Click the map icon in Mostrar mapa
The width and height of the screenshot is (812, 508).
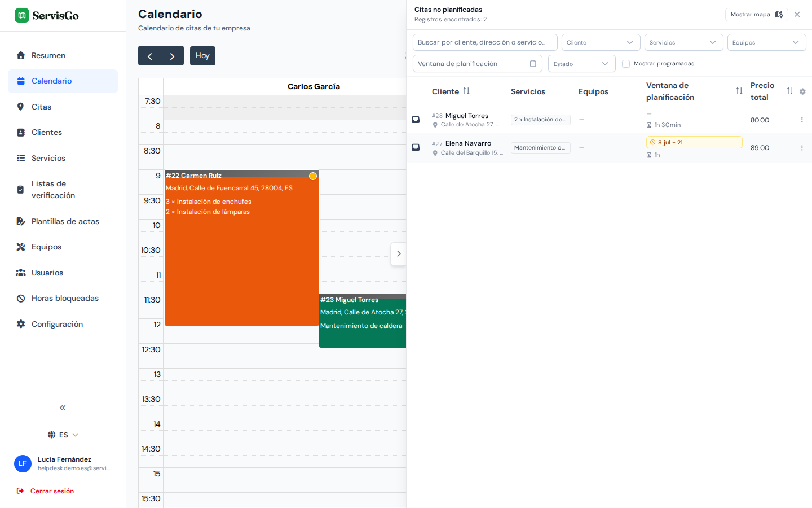click(779, 15)
